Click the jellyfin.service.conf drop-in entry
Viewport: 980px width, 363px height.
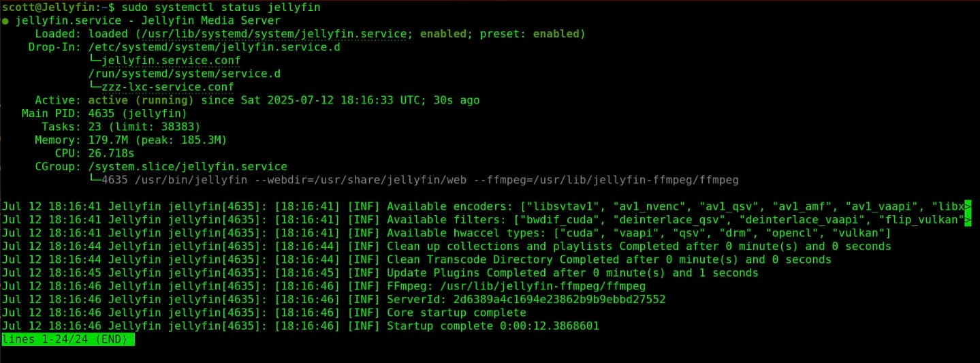(164, 61)
